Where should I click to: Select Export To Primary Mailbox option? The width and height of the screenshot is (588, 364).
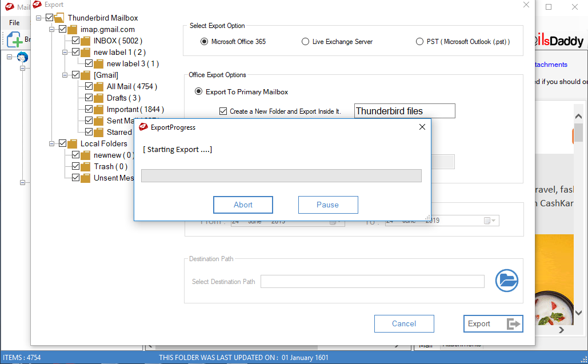coord(198,91)
